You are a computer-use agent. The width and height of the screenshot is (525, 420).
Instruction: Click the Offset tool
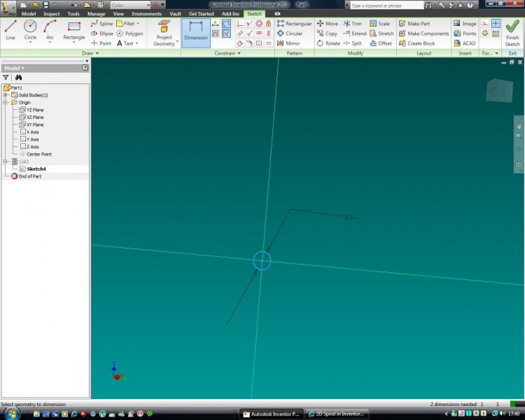381,43
